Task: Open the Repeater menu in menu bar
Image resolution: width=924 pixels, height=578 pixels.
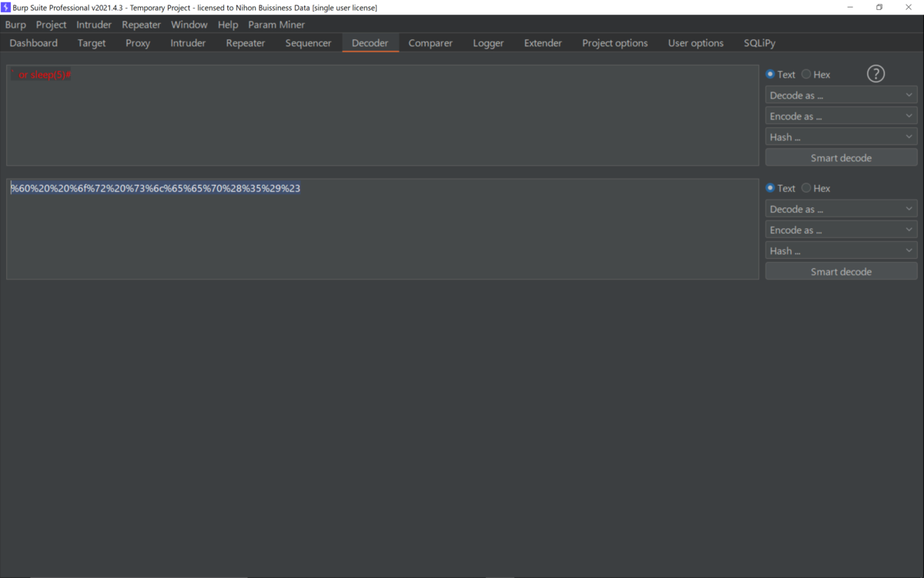Action: pos(141,25)
